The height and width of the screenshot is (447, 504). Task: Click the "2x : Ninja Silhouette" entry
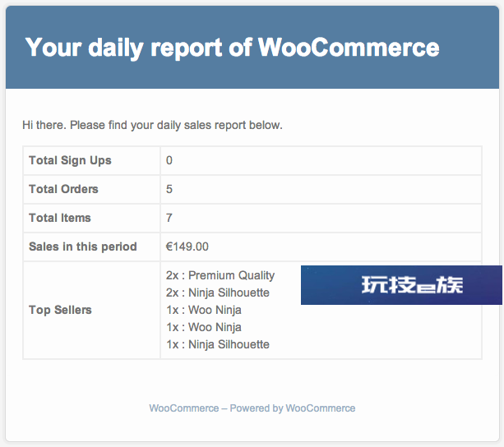[218, 293]
